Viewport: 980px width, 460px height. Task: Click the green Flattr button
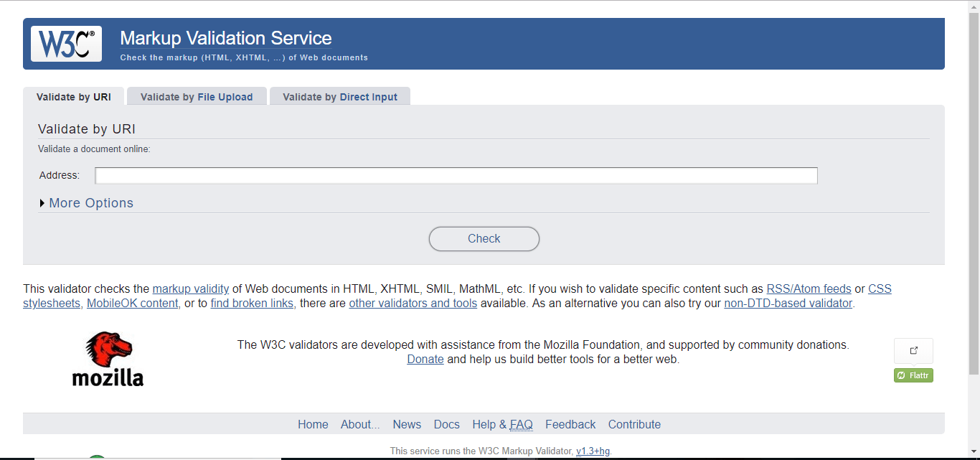pyautogui.click(x=913, y=375)
